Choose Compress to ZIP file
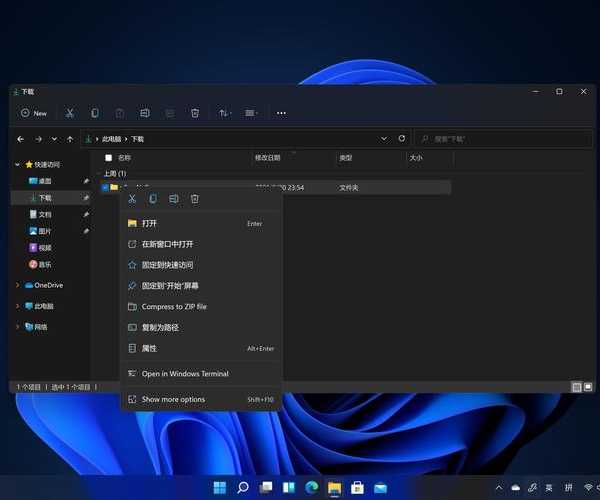600x500 pixels. (174, 306)
